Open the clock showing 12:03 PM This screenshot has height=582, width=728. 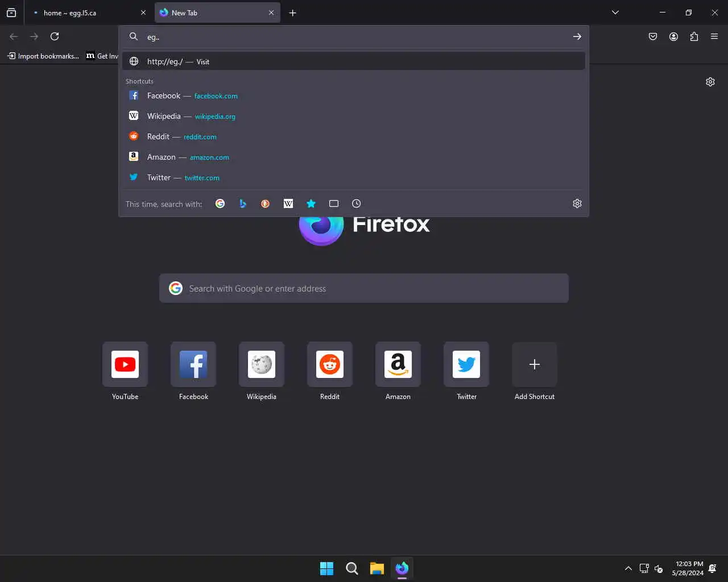(x=688, y=568)
